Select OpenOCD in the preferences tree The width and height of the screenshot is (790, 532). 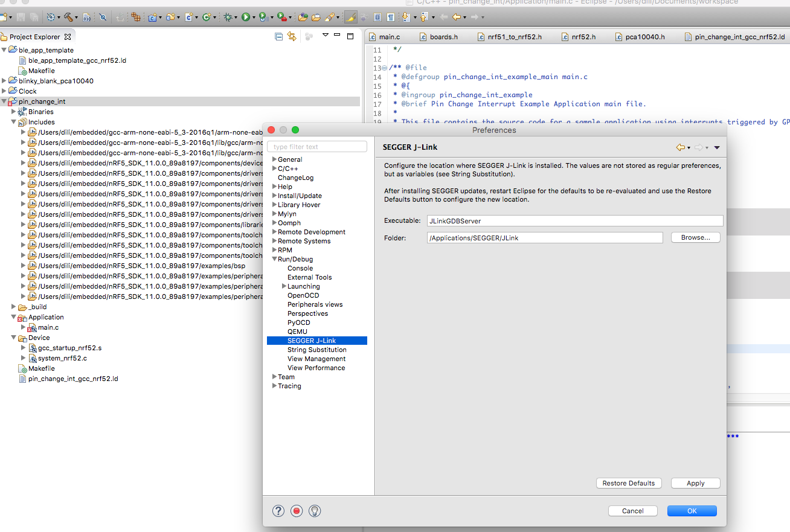click(303, 295)
